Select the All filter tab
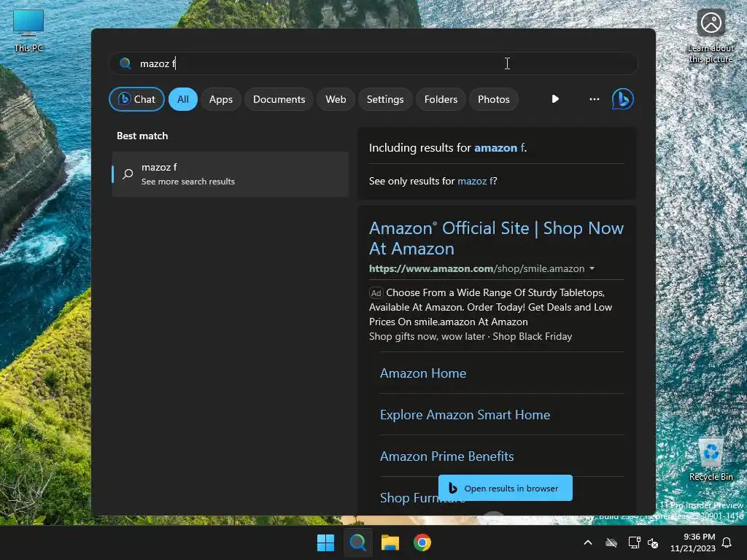The width and height of the screenshot is (747, 560). (x=183, y=99)
